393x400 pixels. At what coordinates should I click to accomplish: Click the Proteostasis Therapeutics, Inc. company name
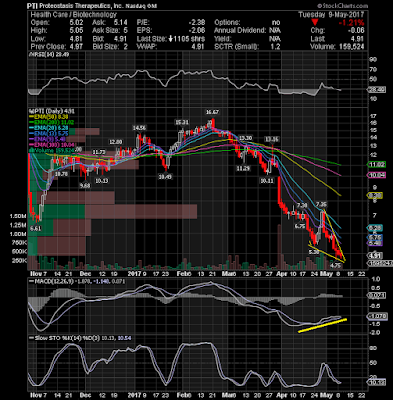click(x=81, y=6)
